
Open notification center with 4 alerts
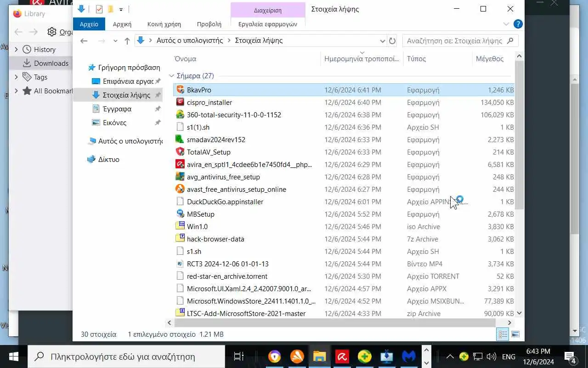tap(570, 356)
